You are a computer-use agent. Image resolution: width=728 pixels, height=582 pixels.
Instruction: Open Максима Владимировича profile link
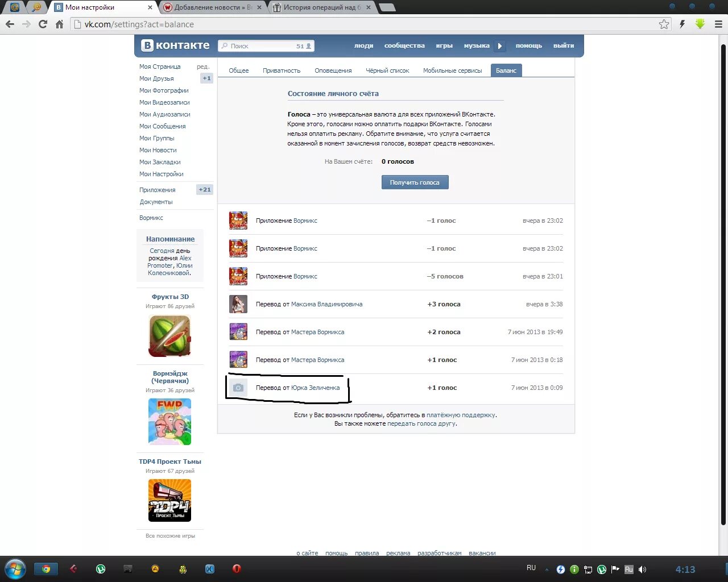[326, 304]
